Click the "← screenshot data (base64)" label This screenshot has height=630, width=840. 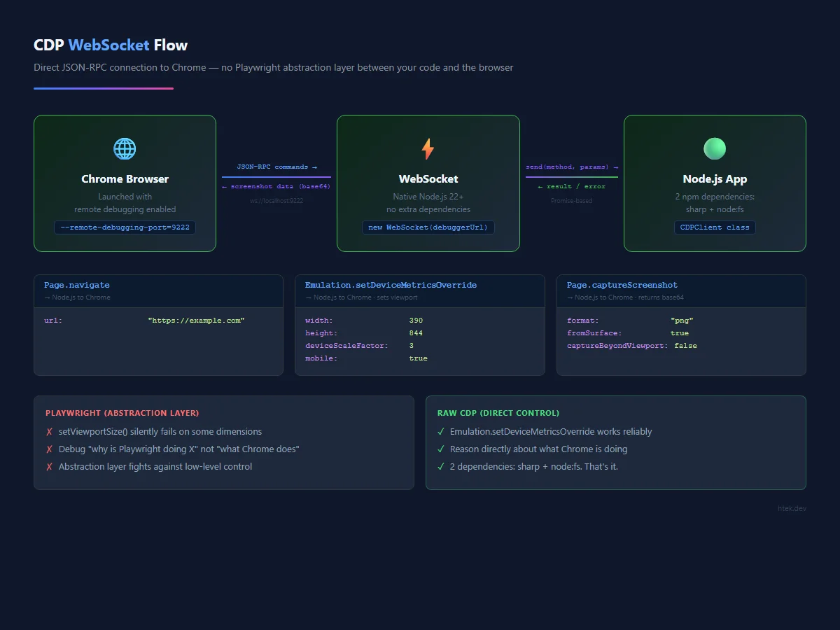click(276, 187)
